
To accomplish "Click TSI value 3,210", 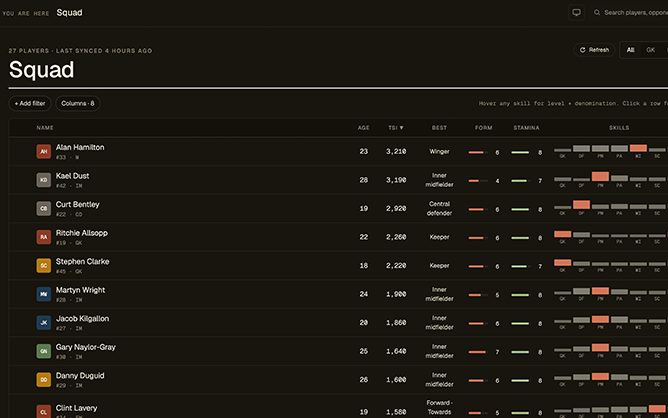I will pyautogui.click(x=396, y=151).
